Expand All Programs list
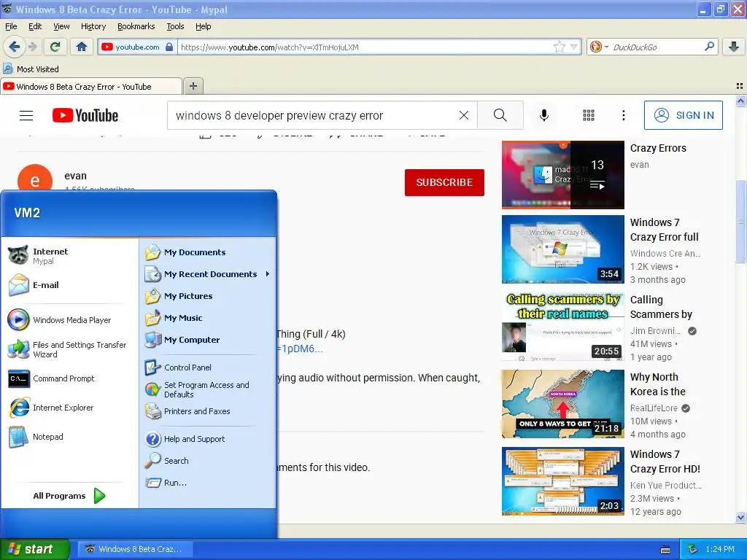Viewport: 747px width, 560px height. tap(69, 496)
